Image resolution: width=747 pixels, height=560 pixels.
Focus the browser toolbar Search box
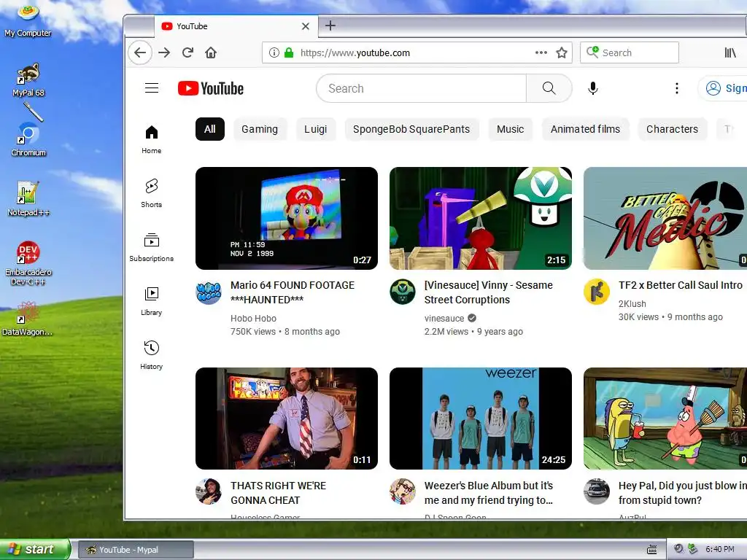(x=630, y=52)
